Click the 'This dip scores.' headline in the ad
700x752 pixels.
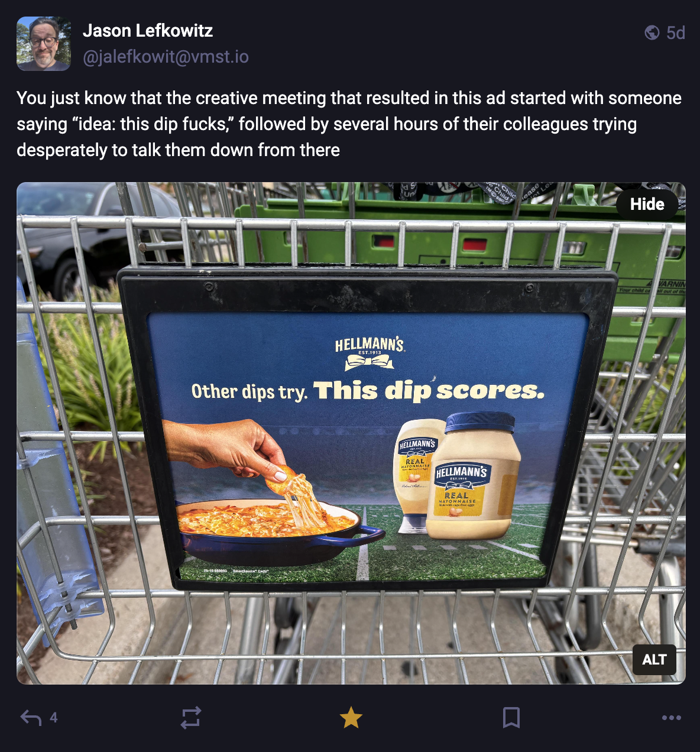click(428, 390)
